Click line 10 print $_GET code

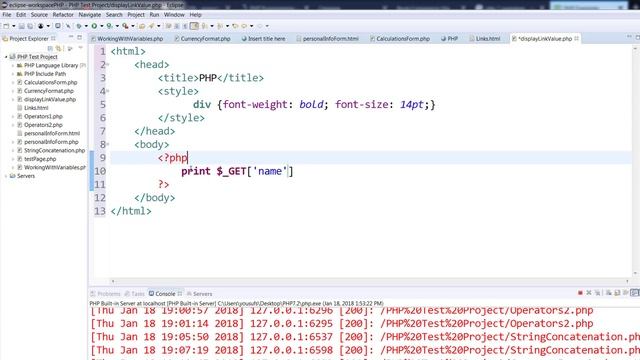point(237,171)
